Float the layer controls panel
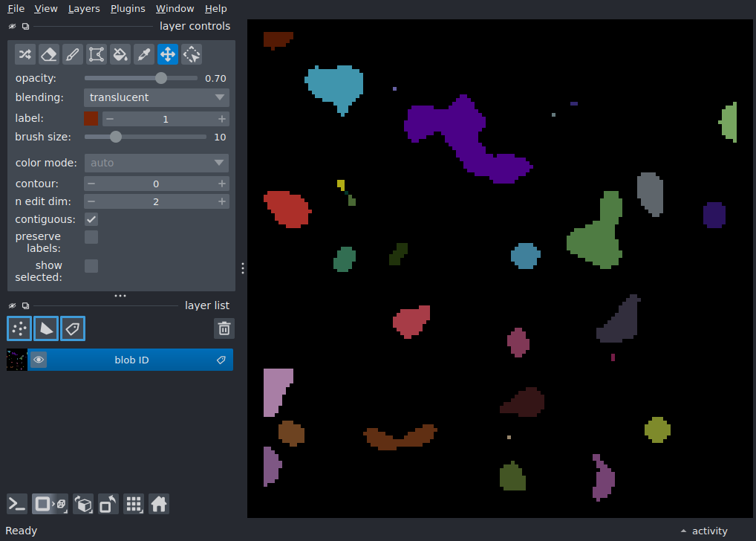This screenshot has height=541, width=756. point(25,27)
